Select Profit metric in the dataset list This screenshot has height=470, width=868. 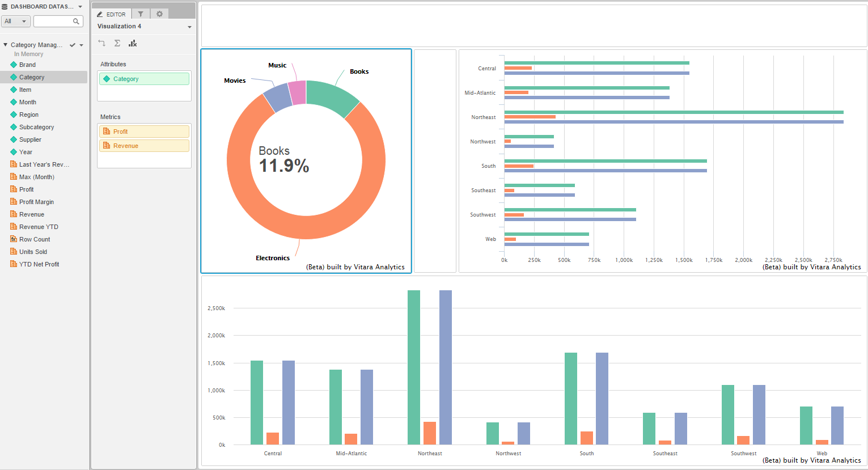[27, 189]
